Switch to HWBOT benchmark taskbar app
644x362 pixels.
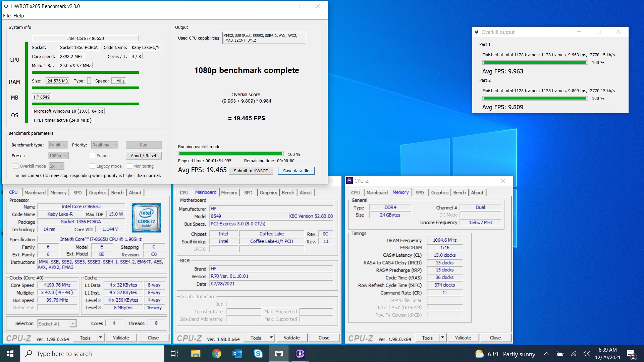click(279, 354)
